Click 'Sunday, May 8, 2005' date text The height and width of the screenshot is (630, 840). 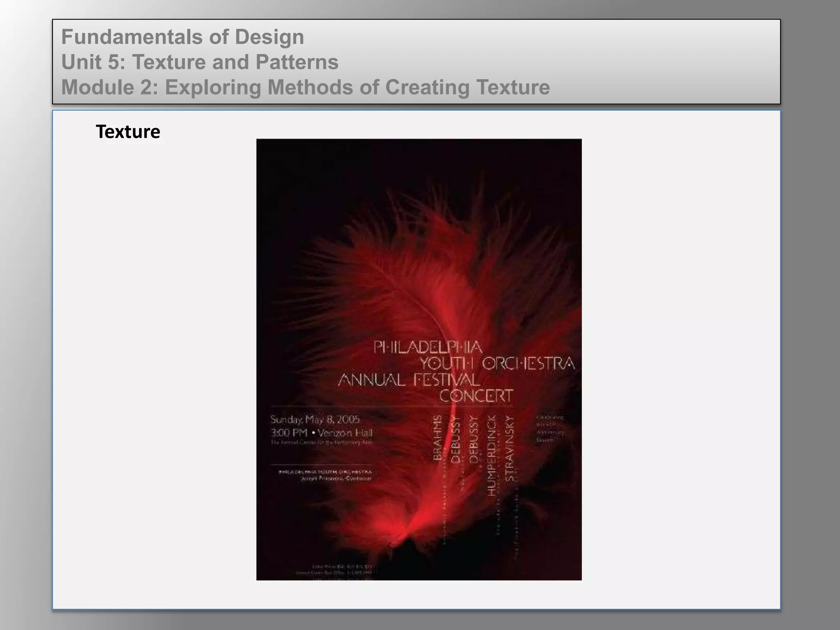pyautogui.click(x=315, y=420)
